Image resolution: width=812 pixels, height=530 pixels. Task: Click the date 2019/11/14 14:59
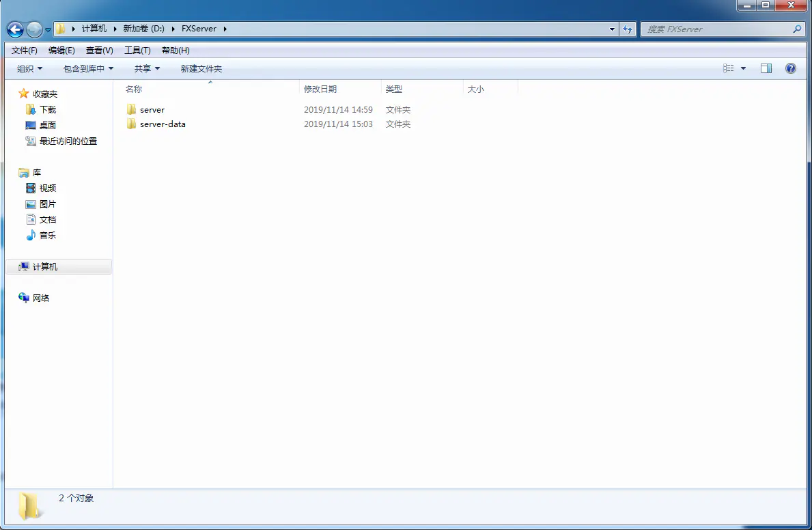click(338, 110)
